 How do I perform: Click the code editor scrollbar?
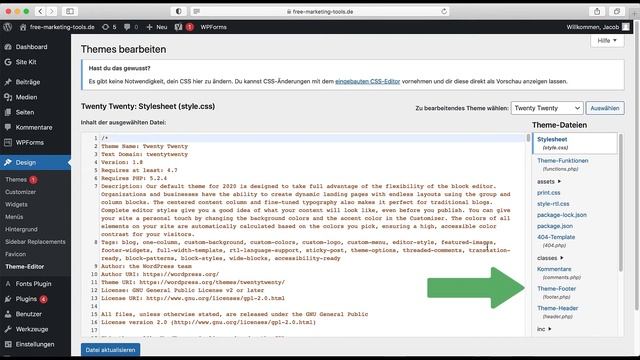pos(528,138)
